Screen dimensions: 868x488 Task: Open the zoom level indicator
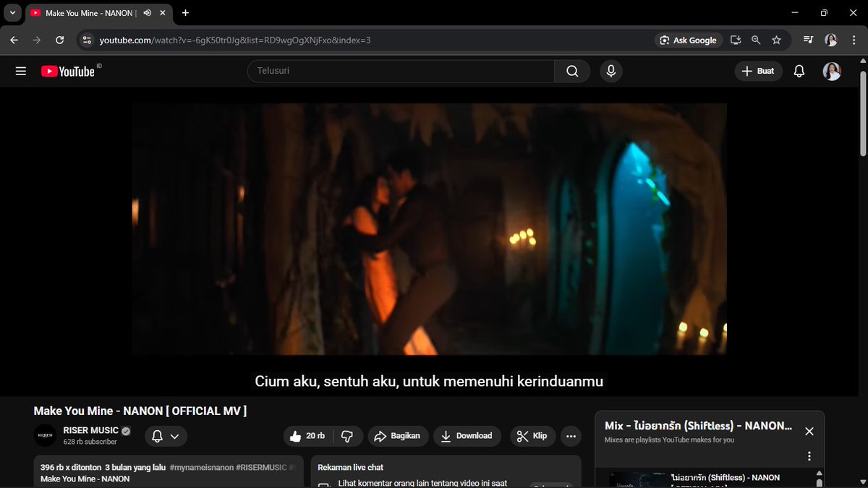(756, 40)
